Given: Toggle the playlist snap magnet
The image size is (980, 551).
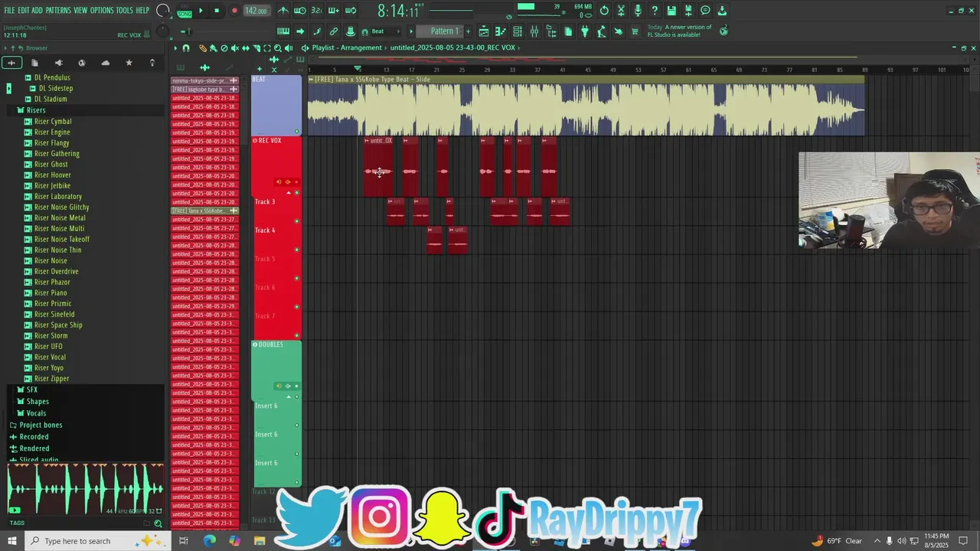Looking at the screenshot, I should 185,47.
